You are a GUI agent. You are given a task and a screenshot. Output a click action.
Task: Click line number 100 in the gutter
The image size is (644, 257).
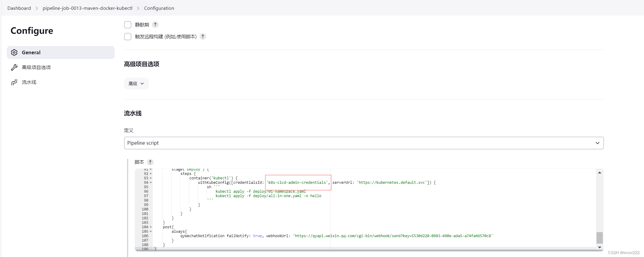(145, 209)
